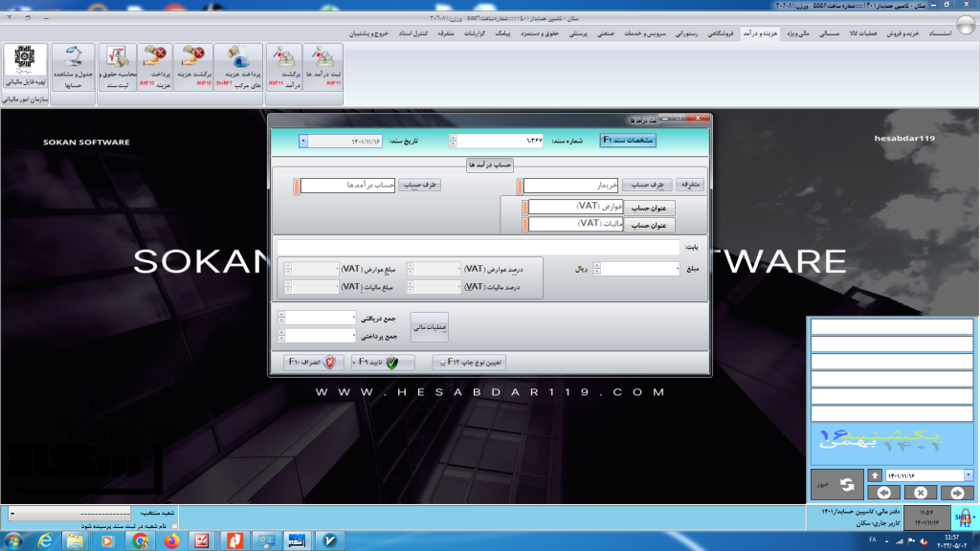Click the عوارض (VAT) account field
Image resolution: width=980 pixels, height=551 pixels.
(575, 207)
